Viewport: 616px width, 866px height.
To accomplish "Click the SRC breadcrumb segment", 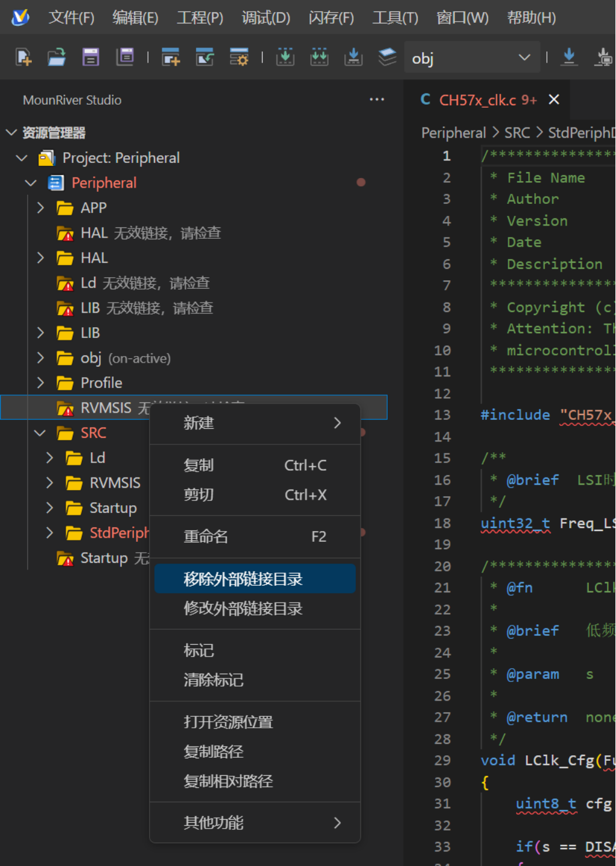I will (x=517, y=133).
